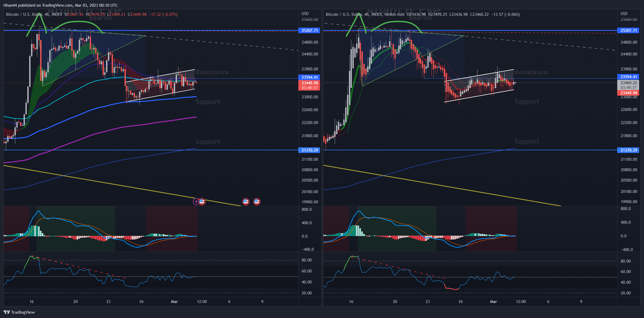Click the 25207.71 price label on the Heikin Ashi chart
The image size is (644, 318).
629,31
